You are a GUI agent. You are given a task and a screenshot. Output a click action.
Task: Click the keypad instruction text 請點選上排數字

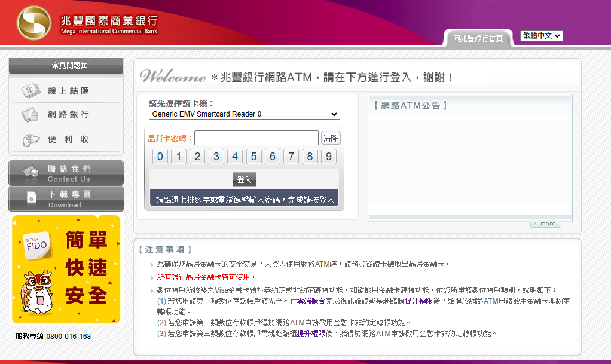[245, 200]
